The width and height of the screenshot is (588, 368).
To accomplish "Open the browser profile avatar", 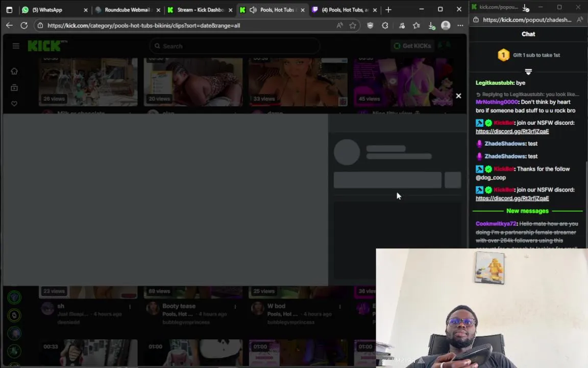I will pos(446,26).
